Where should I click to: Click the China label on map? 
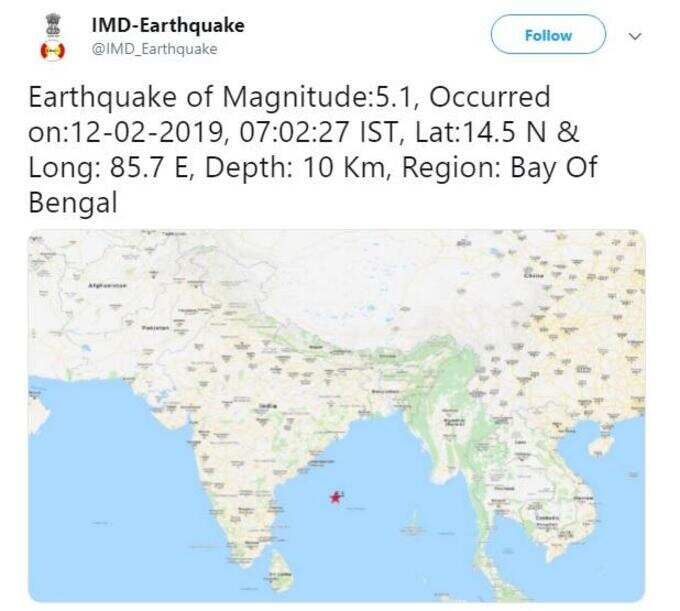pos(534,275)
